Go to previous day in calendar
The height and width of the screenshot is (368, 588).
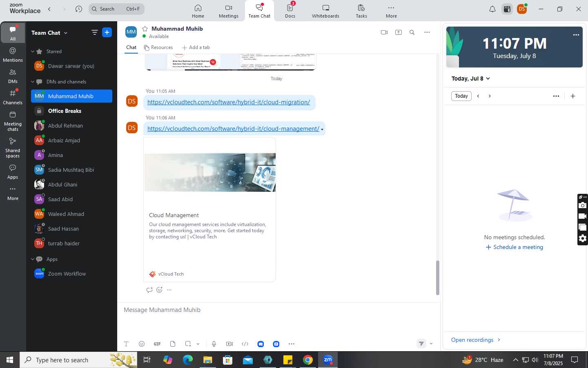(x=478, y=96)
